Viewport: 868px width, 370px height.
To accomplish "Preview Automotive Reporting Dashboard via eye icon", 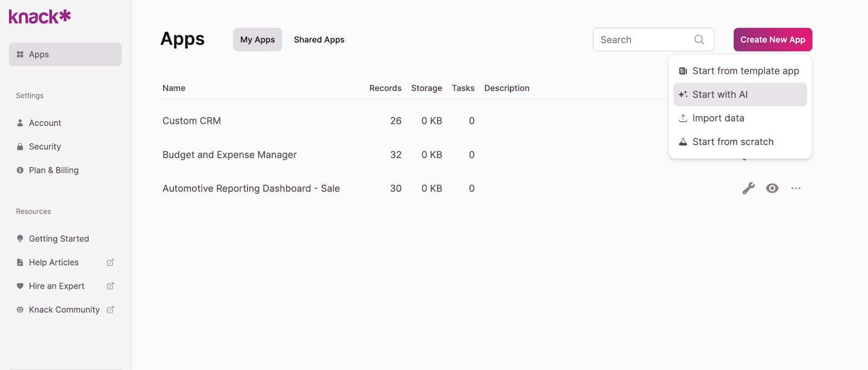I will [x=772, y=188].
